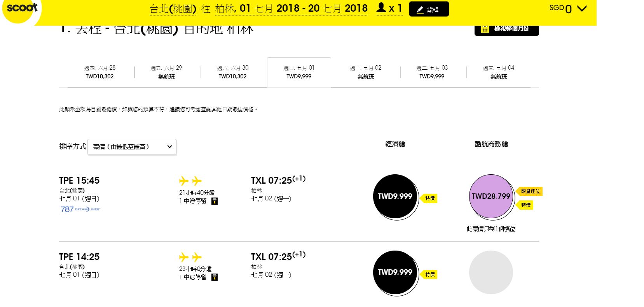Viewport: 644px width, 307px height.
Task: Open the Scoot logo homepage
Action: point(22,8)
